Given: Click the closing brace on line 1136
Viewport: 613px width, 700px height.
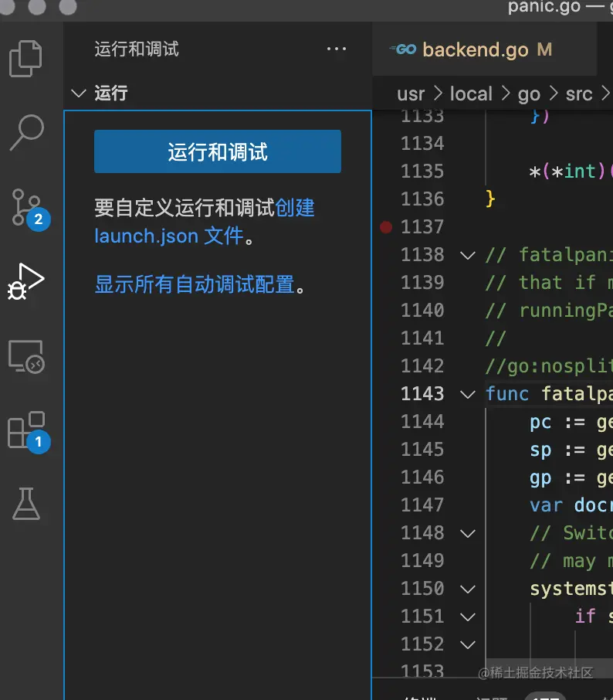Looking at the screenshot, I should [x=490, y=199].
